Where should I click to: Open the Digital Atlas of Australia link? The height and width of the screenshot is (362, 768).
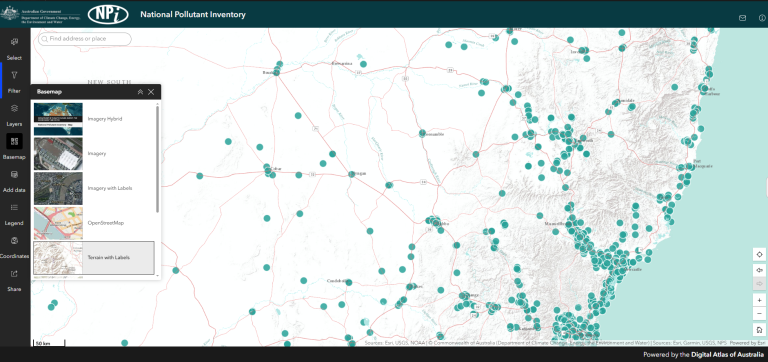pyautogui.click(x=727, y=355)
